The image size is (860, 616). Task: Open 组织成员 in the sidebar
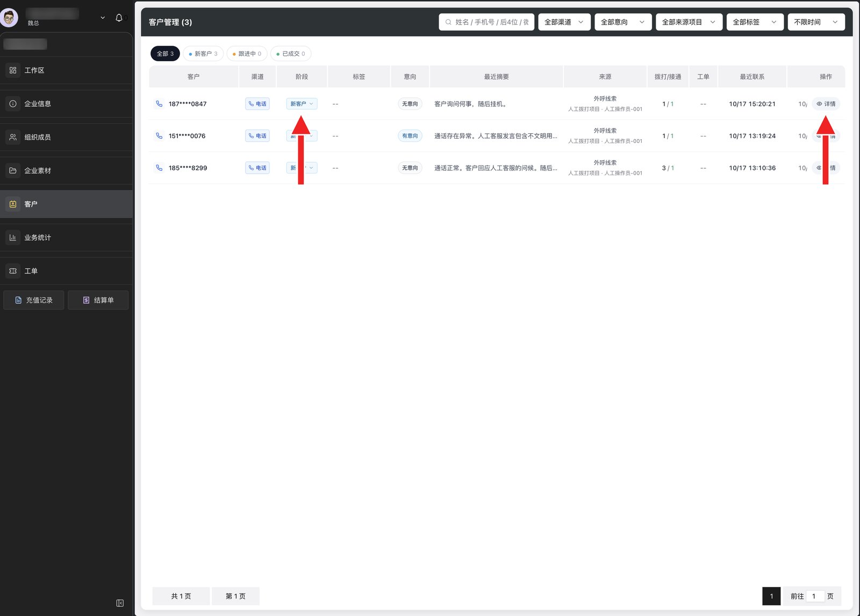pos(66,137)
